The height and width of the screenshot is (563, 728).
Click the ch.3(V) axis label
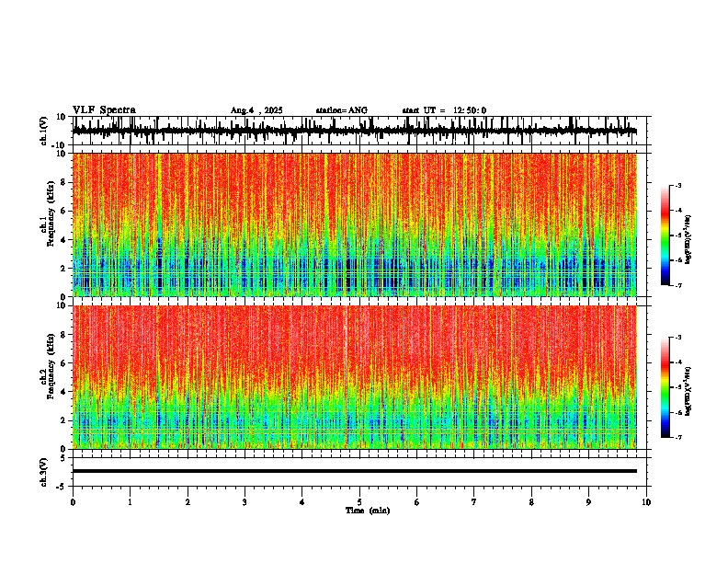44,472
